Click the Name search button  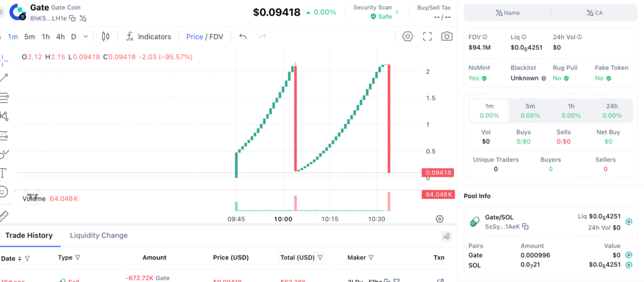tap(508, 13)
